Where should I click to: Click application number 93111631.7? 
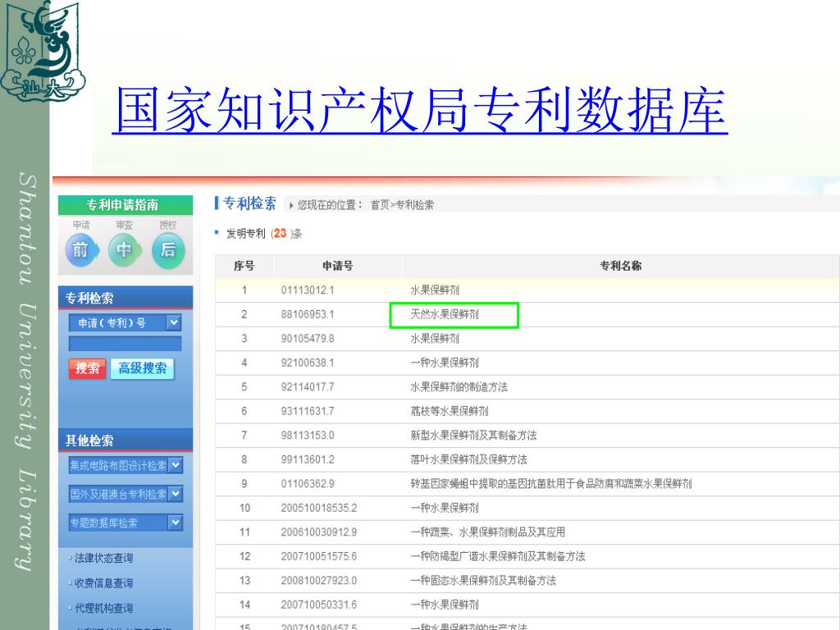(x=308, y=411)
